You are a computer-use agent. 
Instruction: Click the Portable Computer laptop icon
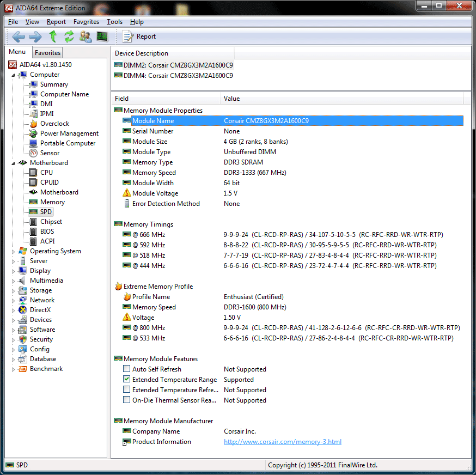33,143
